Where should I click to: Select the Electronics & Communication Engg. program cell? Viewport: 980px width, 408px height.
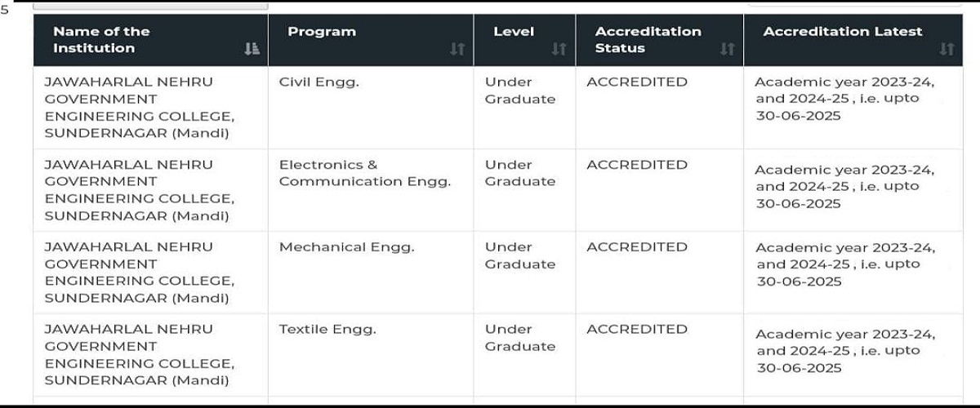(364, 173)
